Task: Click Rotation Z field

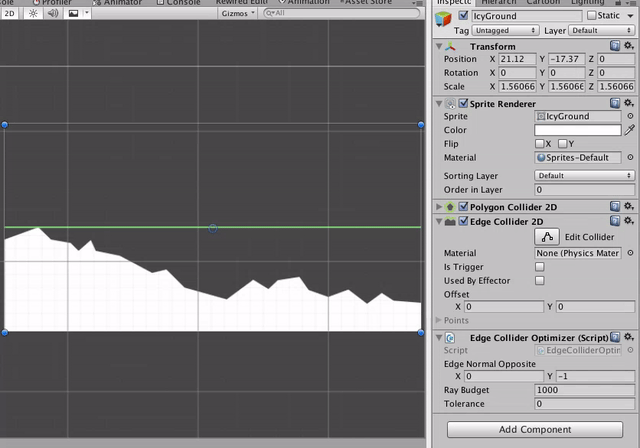Action: [616, 73]
